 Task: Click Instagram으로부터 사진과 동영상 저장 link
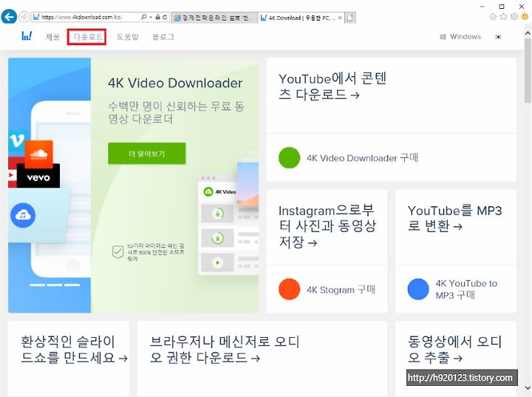coord(327,226)
